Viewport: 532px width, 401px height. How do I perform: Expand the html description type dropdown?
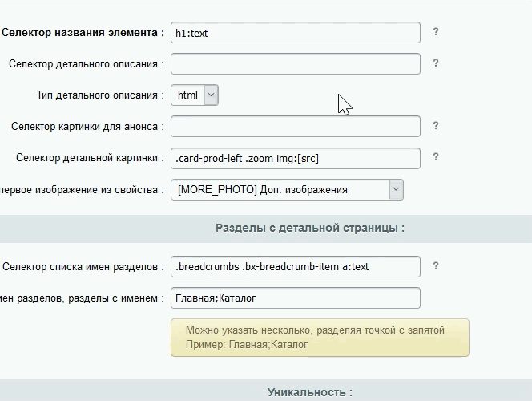tap(195, 95)
